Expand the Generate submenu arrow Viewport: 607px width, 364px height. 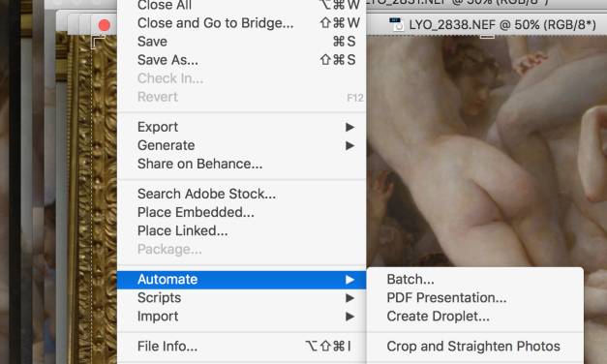pos(349,145)
